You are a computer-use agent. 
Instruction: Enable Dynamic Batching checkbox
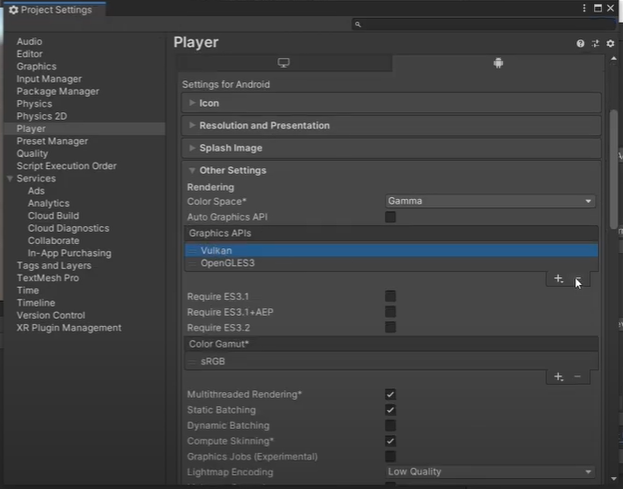coord(390,425)
